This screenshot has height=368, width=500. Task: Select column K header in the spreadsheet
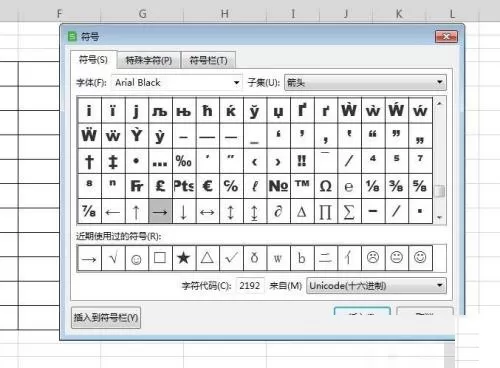tap(399, 14)
